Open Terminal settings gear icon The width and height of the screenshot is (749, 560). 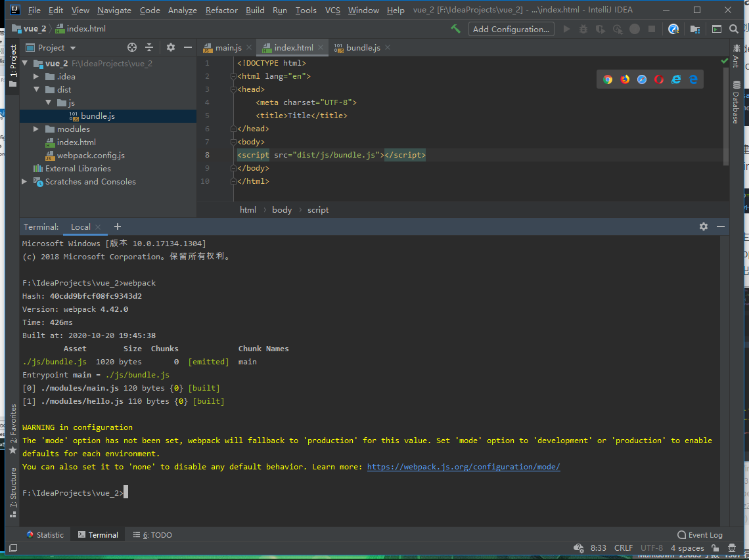tap(704, 226)
